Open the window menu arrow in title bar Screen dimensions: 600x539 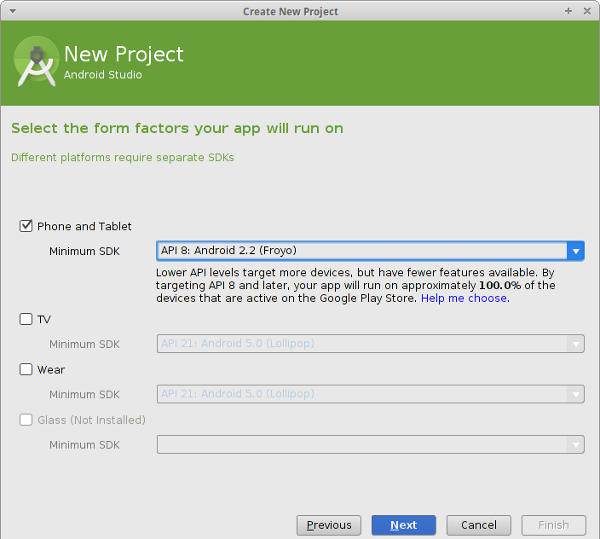point(13,11)
